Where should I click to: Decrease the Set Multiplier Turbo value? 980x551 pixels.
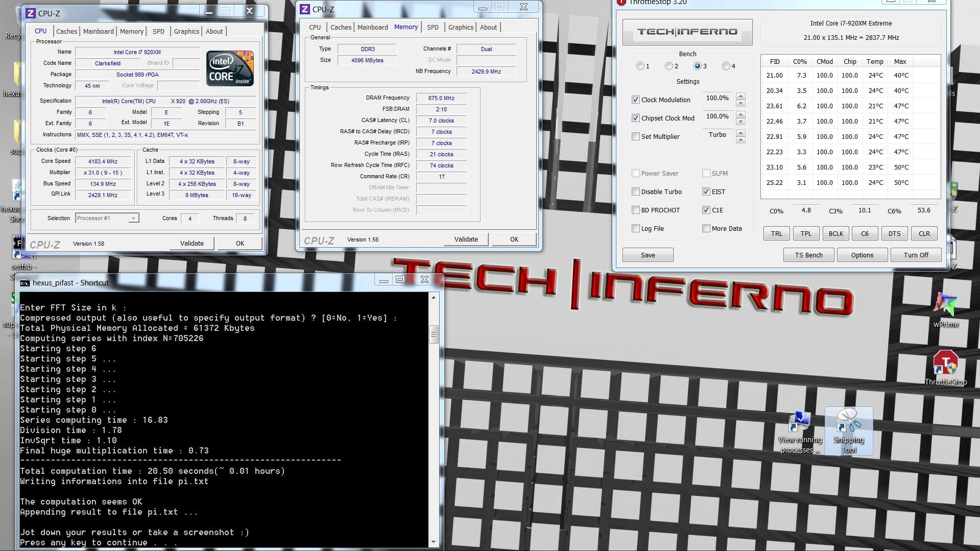(x=740, y=140)
